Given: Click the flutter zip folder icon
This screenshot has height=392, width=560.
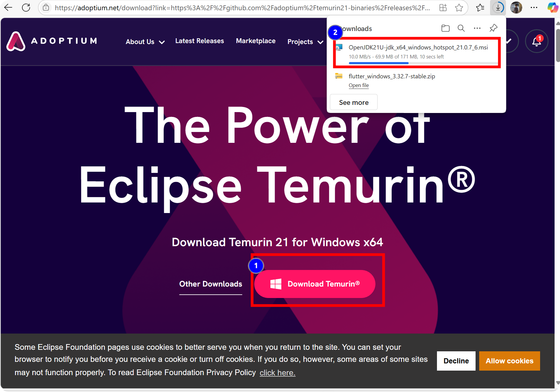Looking at the screenshot, I should click(x=339, y=76).
